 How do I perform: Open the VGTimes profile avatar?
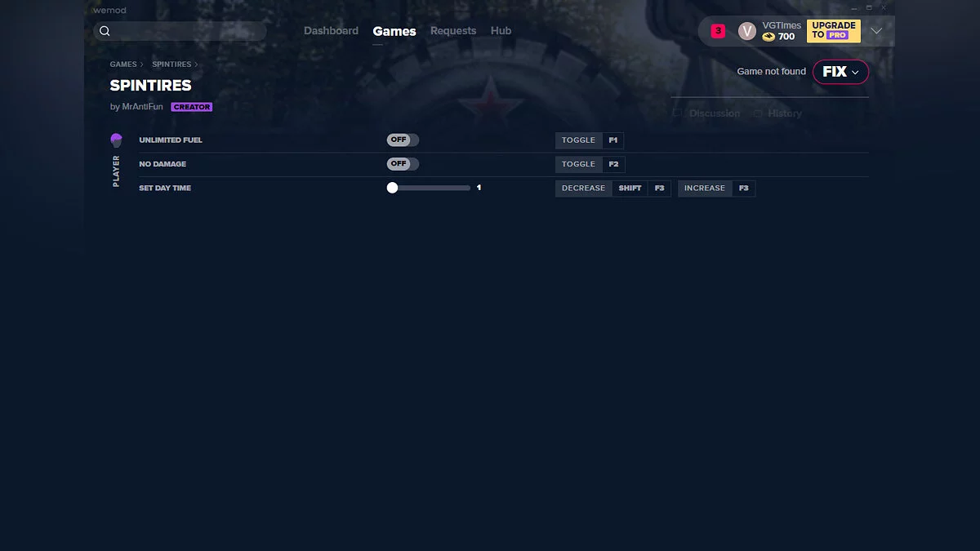[x=746, y=30]
